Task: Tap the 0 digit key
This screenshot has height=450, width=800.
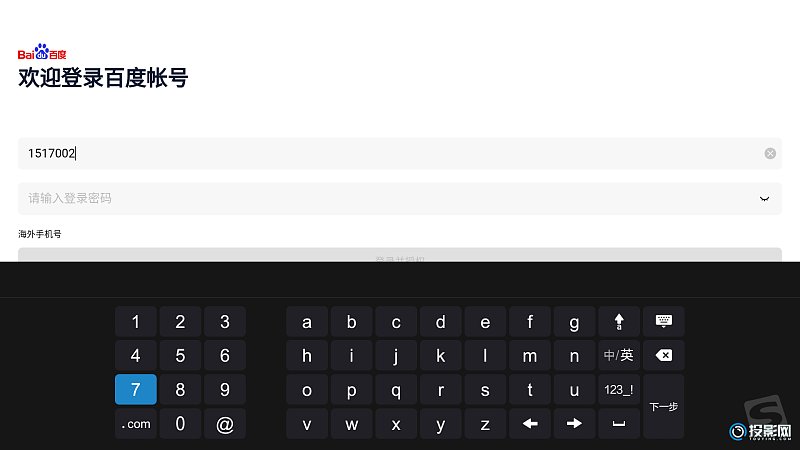Action: coord(180,423)
